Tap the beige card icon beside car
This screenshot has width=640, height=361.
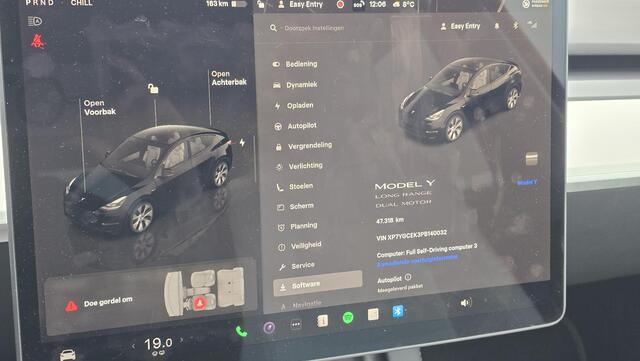[531, 158]
